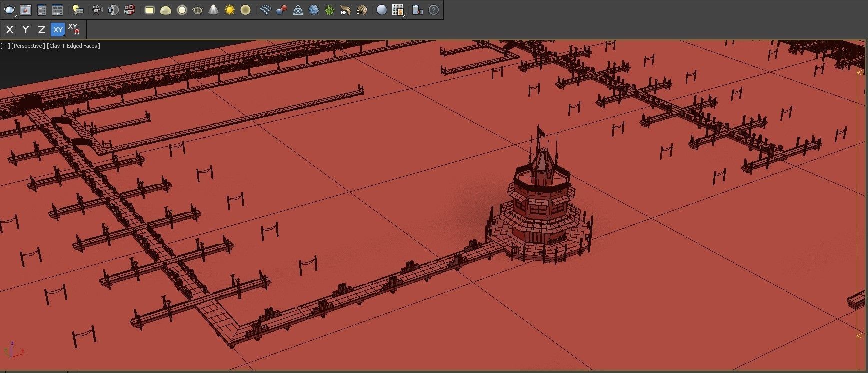
Task: Click the HF hair icon
Action: tap(345, 10)
